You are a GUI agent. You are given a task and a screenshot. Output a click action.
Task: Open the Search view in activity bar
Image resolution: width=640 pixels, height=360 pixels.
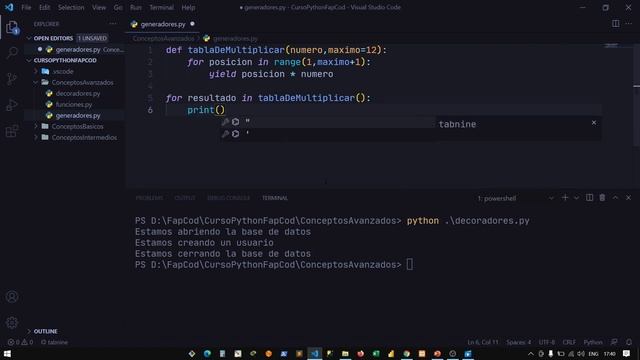pyautogui.click(x=12, y=52)
